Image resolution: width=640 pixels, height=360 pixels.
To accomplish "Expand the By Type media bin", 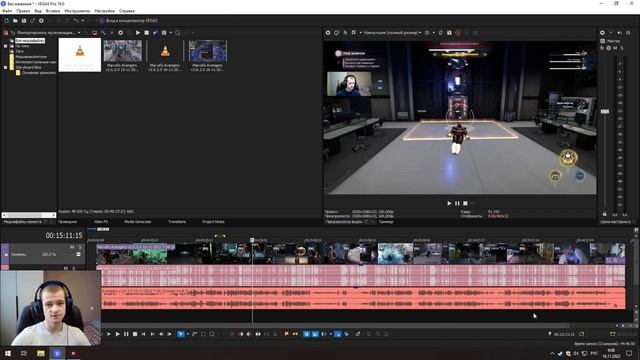I will click(6, 46).
